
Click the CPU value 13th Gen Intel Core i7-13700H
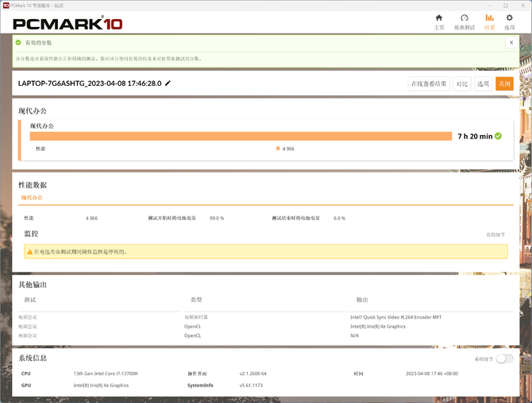[106, 374]
